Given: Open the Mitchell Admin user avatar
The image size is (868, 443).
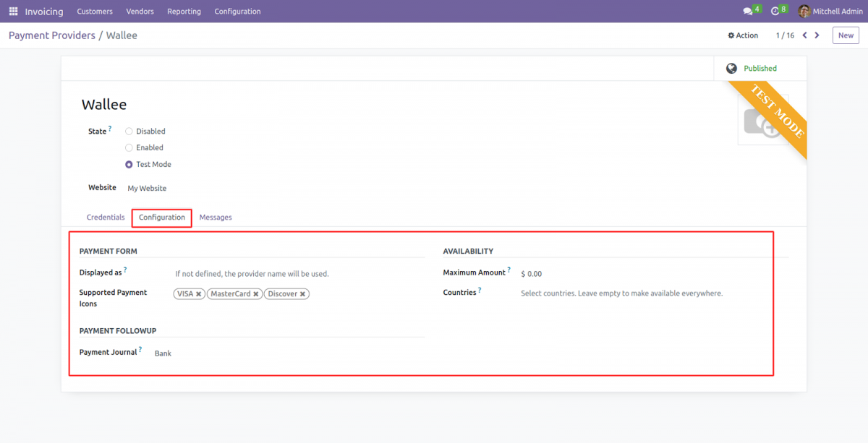Looking at the screenshot, I should (804, 11).
